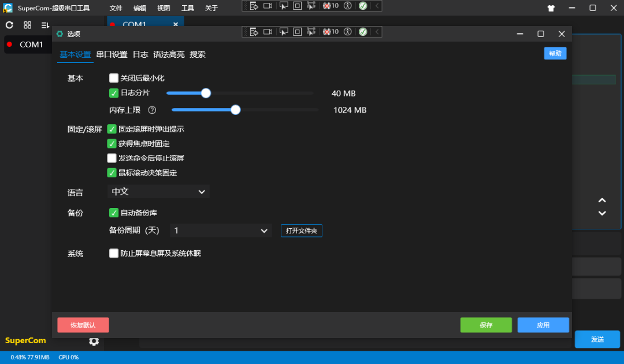Adjust the 内存上限 slider
Image resolution: width=624 pixels, height=364 pixels.
pos(235,109)
